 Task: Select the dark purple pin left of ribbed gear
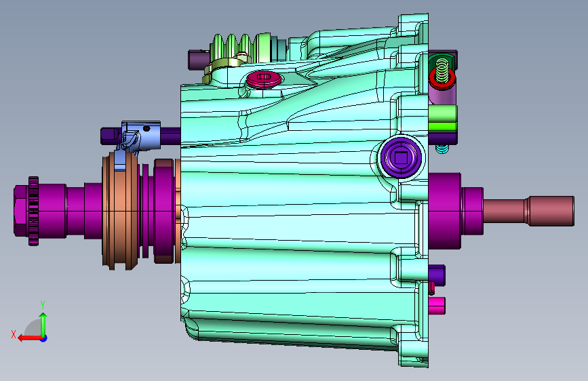198,60
